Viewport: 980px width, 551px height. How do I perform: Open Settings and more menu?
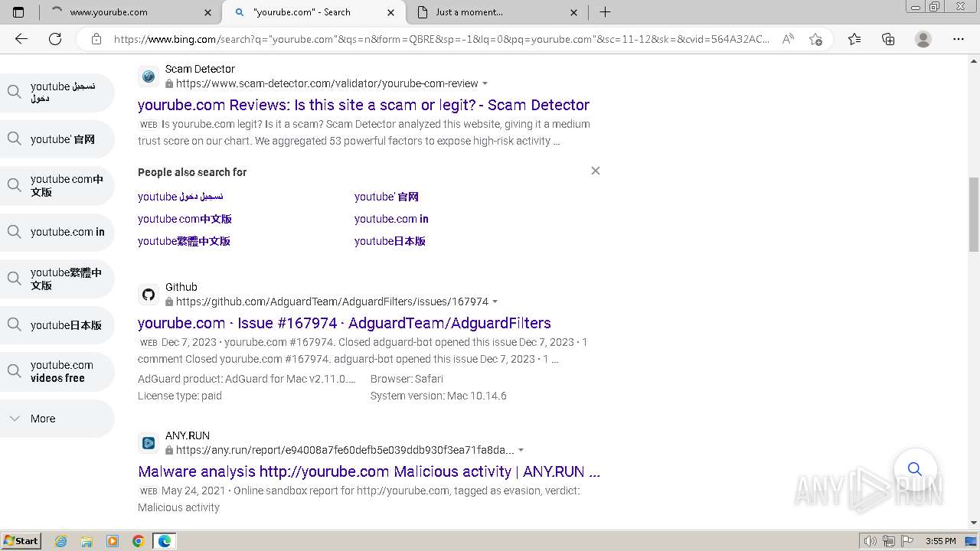tap(959, 39)
